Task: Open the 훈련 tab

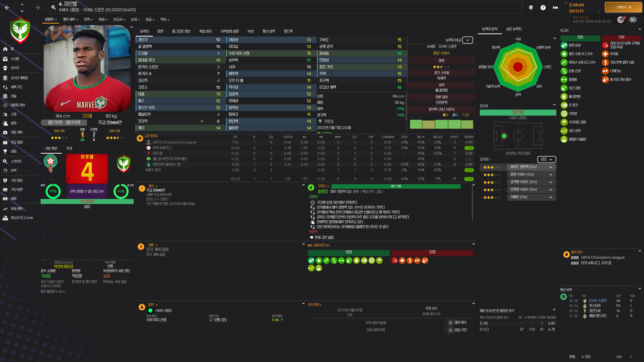Action: (x=160, y=31)
